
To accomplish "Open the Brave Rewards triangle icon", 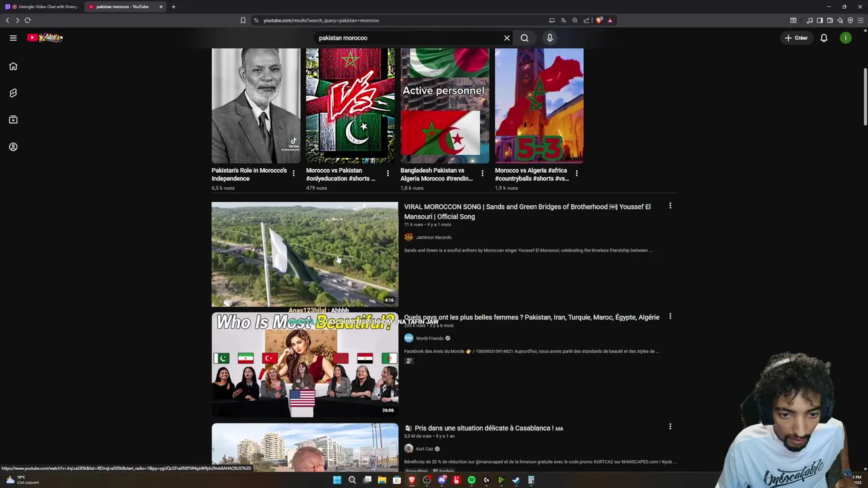I will 610,20.
